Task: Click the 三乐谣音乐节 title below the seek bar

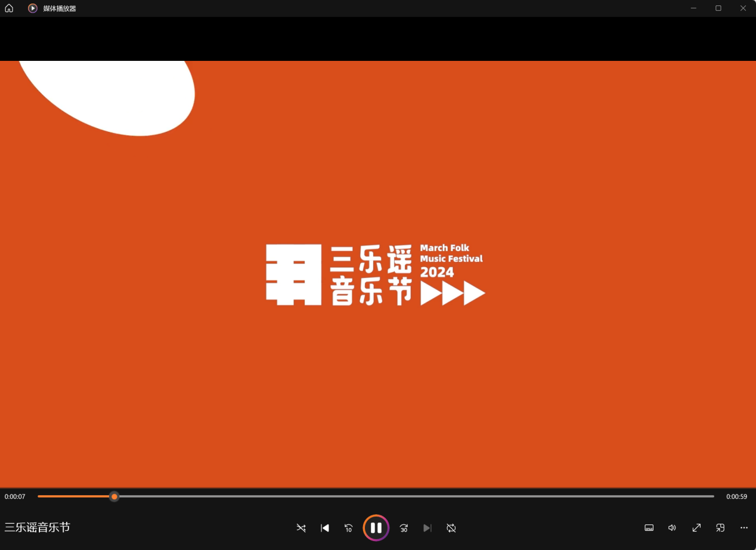Action: 38,527
